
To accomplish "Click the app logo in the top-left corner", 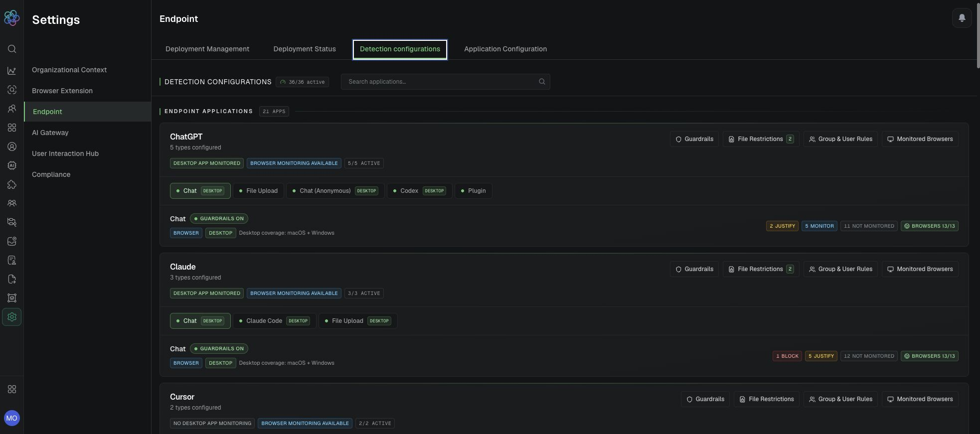I will 11,18.
